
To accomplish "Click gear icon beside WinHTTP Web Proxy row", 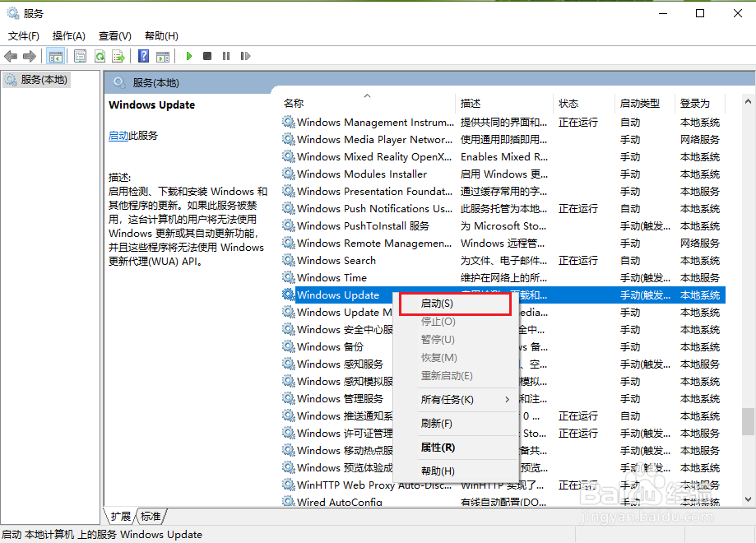I will tap(288, 485).
